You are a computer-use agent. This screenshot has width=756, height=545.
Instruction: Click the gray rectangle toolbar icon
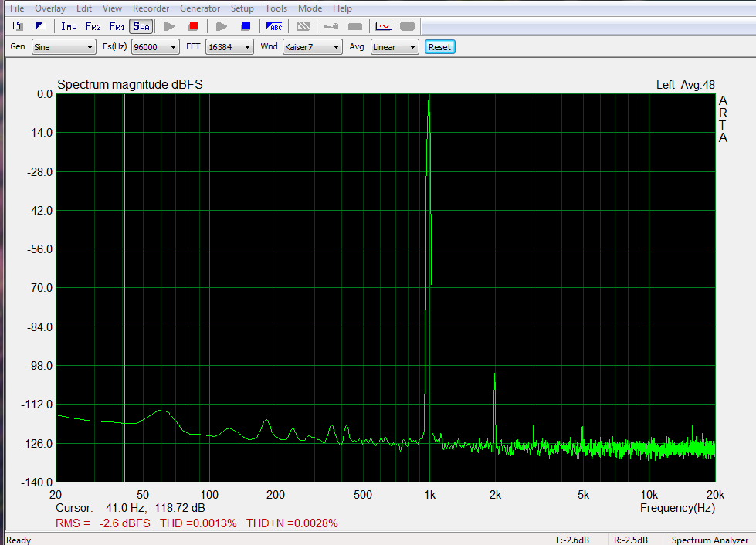pos(355,26)
